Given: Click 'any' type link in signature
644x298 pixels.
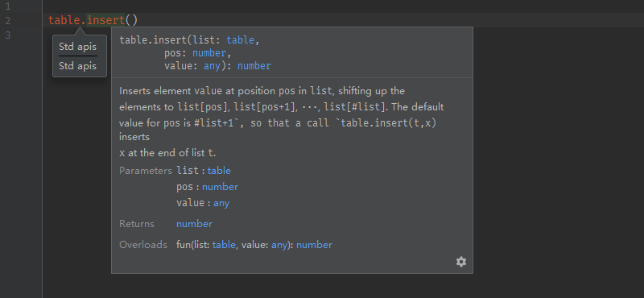Looking at the screenshot, I should pos(212,66).
